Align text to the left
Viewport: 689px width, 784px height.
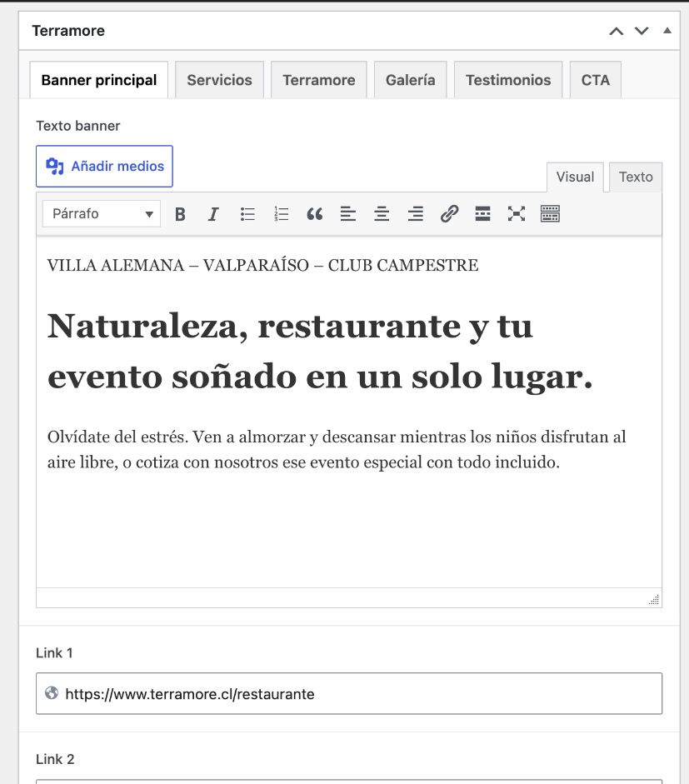click(x=348, y=214)
